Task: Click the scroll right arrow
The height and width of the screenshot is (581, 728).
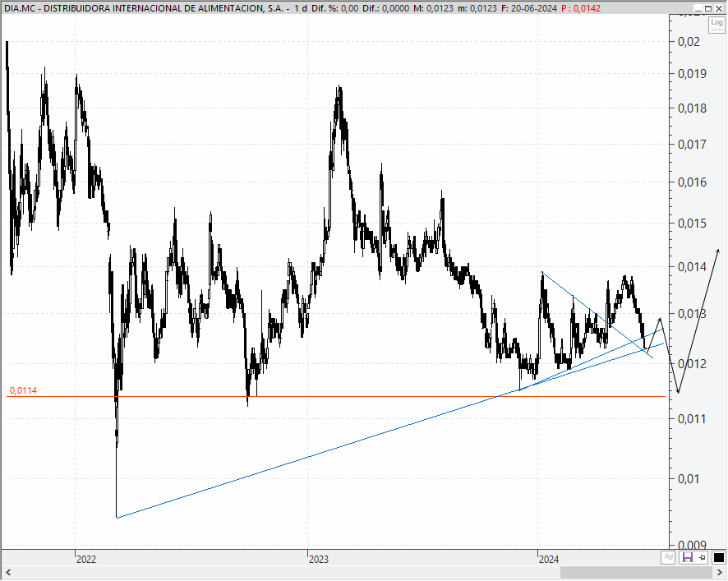Action: 720,573
